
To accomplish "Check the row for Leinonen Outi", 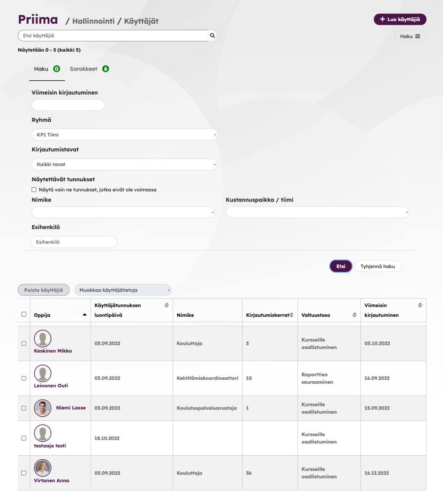I will [x=24, y=378].
